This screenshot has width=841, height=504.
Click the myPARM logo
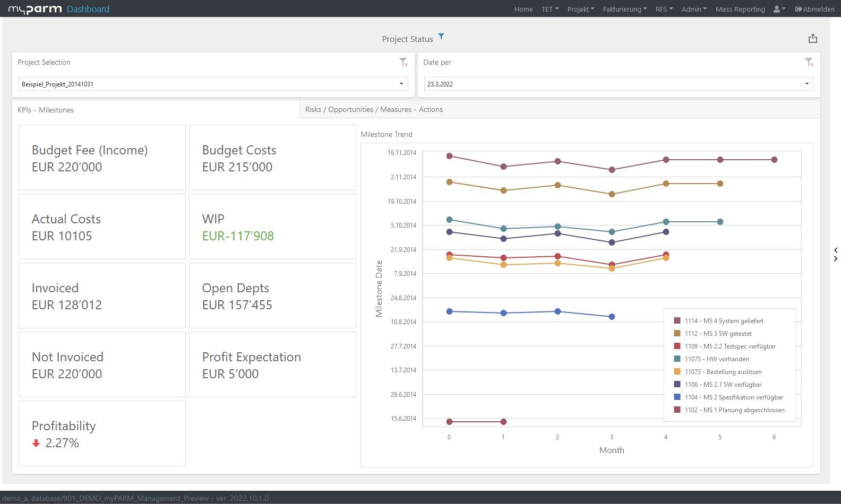click(35, 9)
